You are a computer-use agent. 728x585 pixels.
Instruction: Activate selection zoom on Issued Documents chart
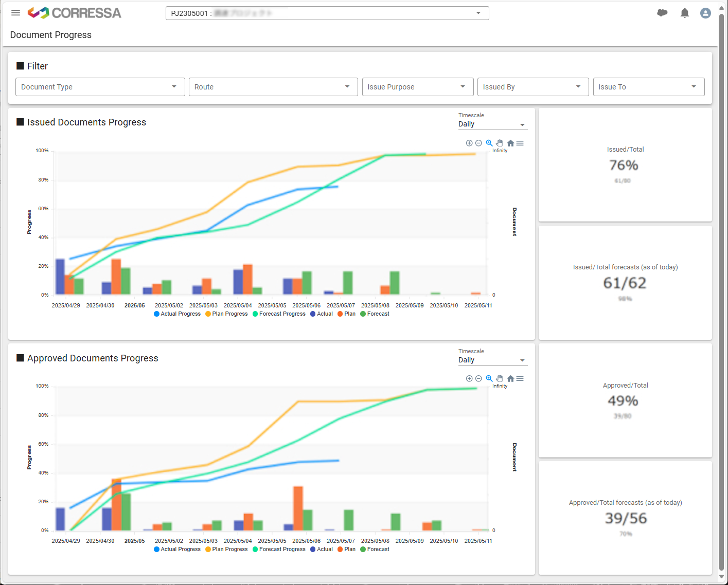[489, 143]
